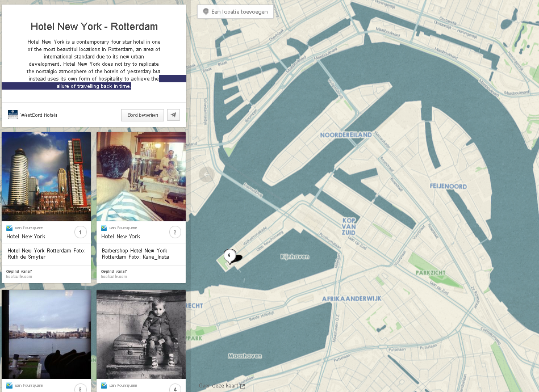Image resolution: width=539 pixels, height=392 pixels.
Task: Click the WestCord Hotels avatar logo
Action: 12,115
